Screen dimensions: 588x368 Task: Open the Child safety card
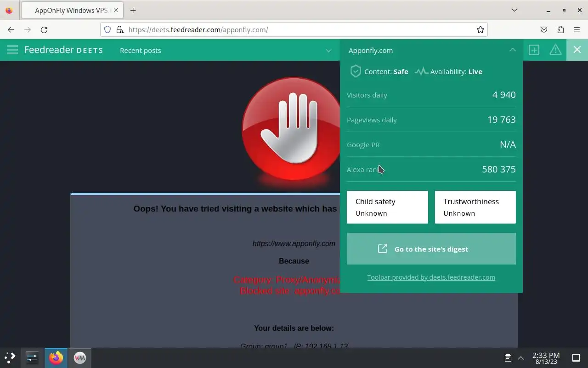coord(387,207)
